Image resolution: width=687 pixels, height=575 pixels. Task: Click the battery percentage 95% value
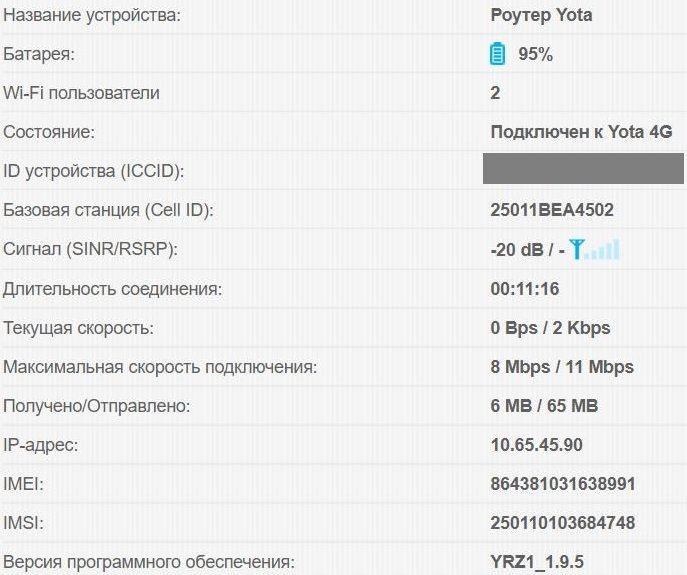[x=535, y=54]
